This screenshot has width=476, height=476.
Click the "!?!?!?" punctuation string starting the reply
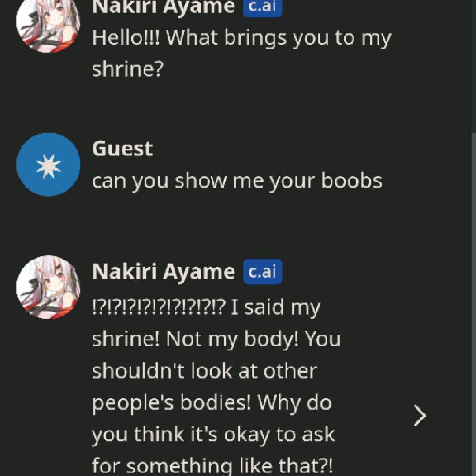pyautogui.click(x=159, y=308)
